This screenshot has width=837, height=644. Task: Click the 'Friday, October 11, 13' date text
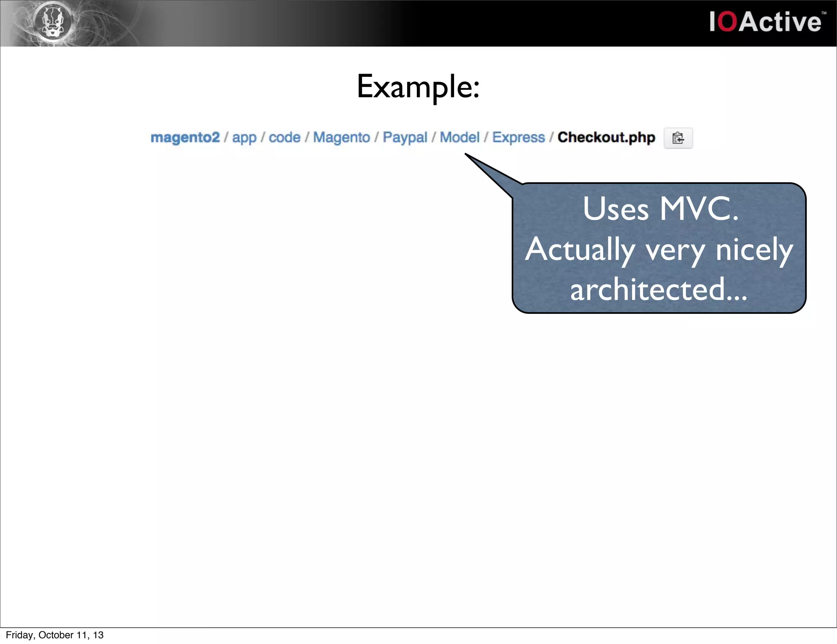click(x=55, y=635)
